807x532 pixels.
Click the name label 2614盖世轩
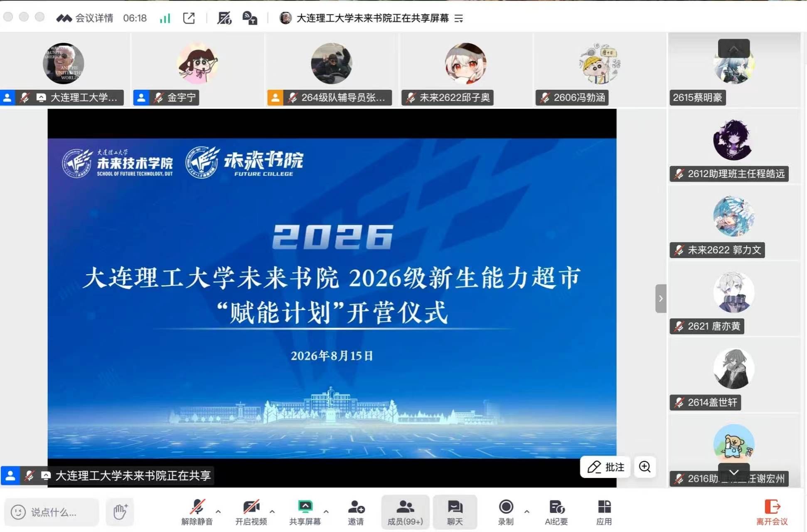(713, 402)
